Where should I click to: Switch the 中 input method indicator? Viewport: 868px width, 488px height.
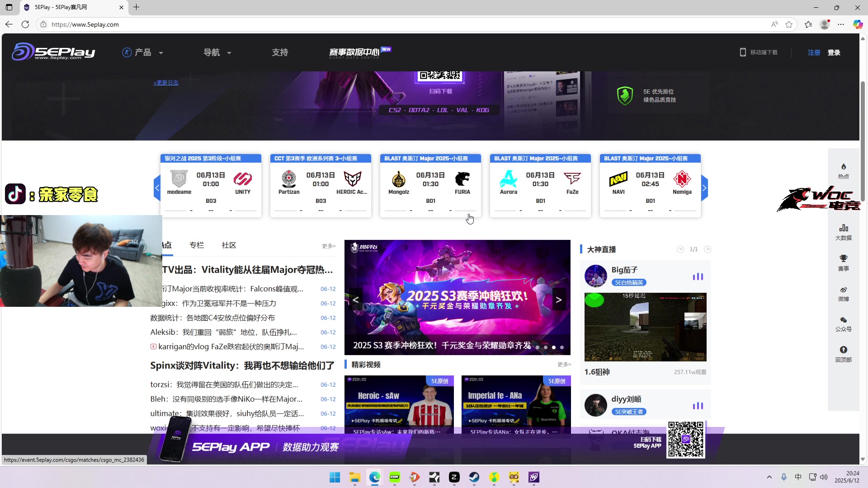(x=798, y=477)
